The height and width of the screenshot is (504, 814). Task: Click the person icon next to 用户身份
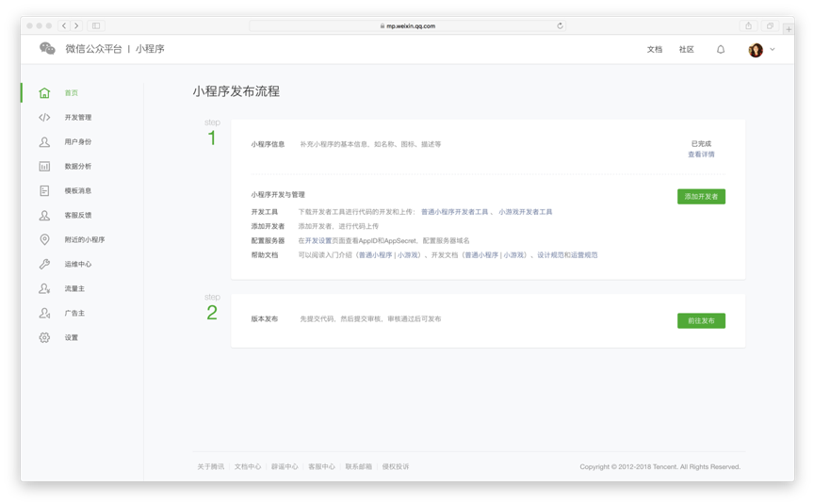[44, 141]
